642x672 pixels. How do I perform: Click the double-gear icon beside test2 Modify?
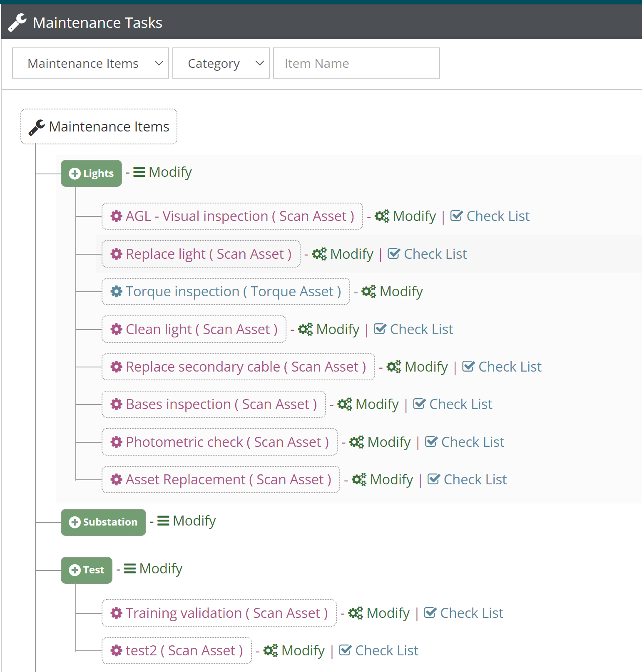tap(271, 650)
